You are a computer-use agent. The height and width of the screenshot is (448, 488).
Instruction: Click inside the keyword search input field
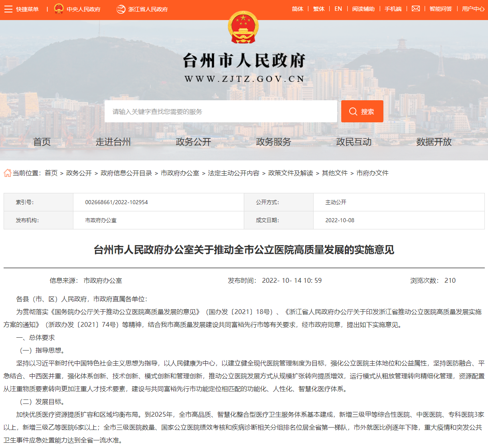click(221, 111)
